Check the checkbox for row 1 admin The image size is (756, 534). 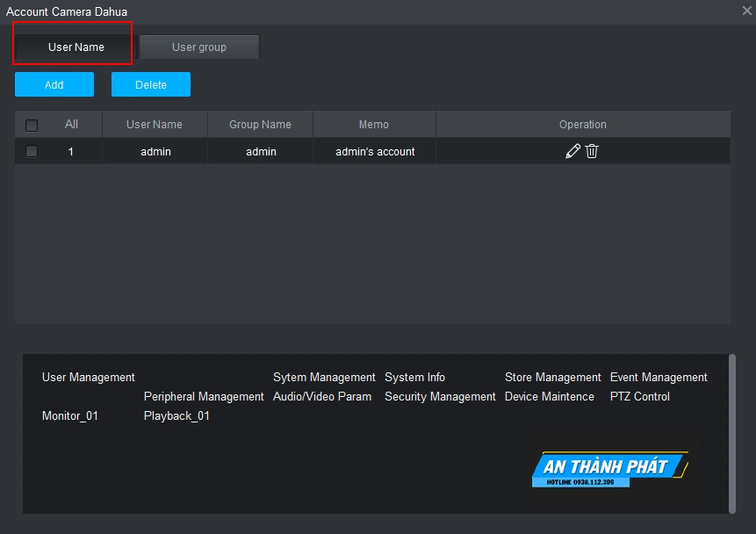pos(32,151)
